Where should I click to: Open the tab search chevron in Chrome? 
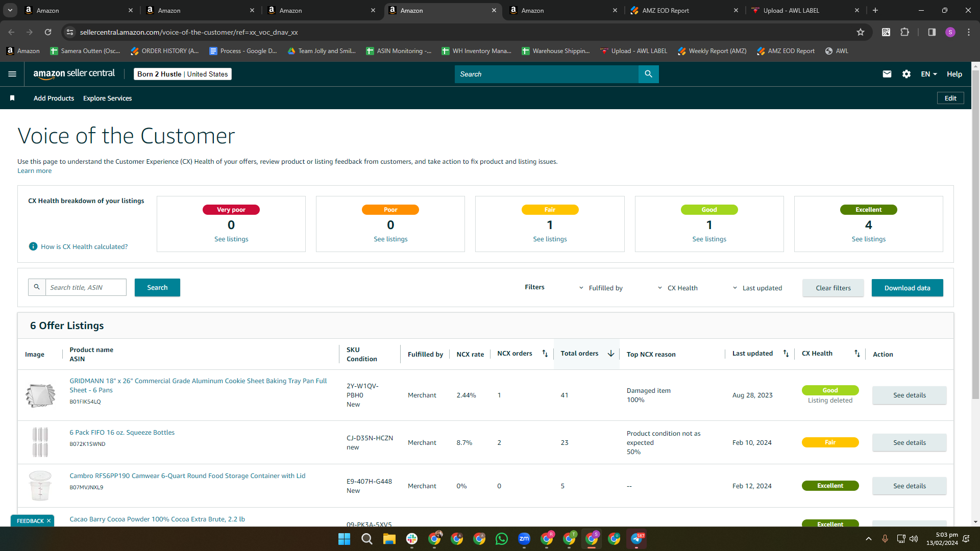(10, 10)
